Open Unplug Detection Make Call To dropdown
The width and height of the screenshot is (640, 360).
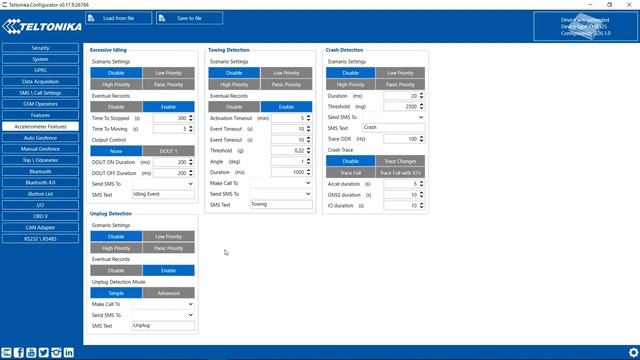tap(163, 304)
